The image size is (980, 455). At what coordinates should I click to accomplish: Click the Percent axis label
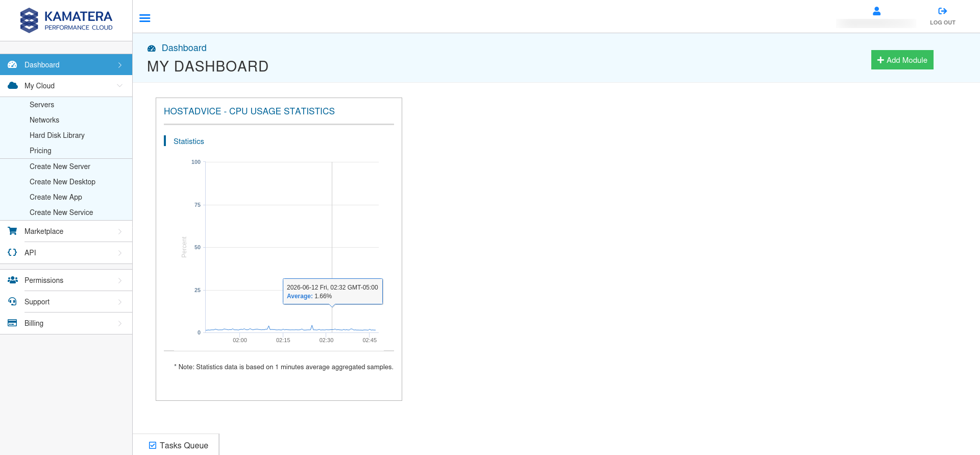click(184, 247)
